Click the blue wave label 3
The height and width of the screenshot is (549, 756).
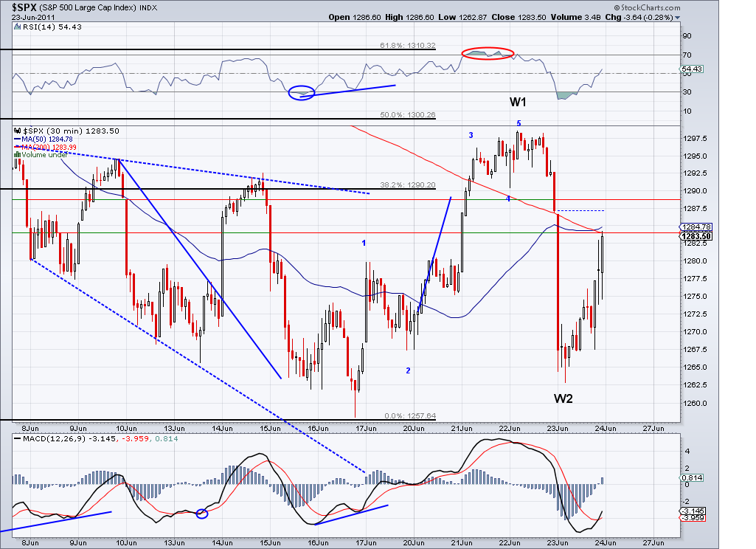pos(471,136)
